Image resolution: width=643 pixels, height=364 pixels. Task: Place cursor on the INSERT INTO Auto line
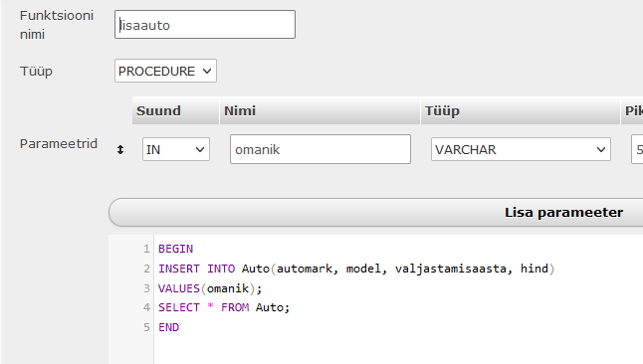coord(356,269)
